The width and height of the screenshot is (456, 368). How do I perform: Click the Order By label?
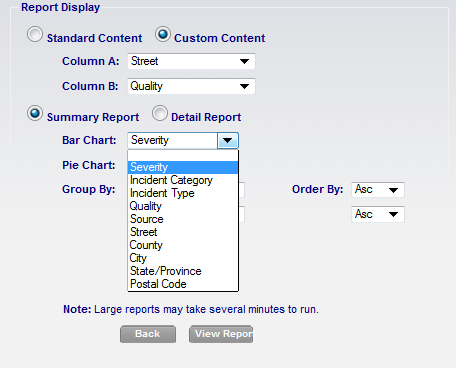(x=318, y=189)
